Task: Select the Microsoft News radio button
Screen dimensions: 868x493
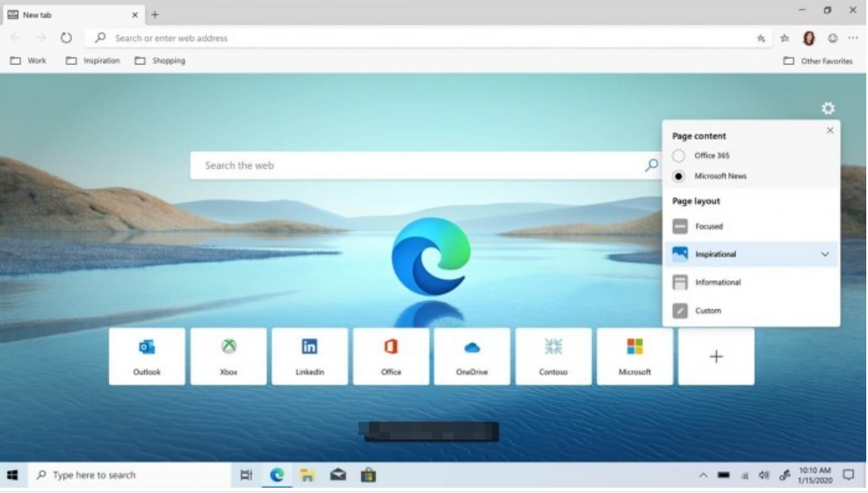Action: [678, 176]
